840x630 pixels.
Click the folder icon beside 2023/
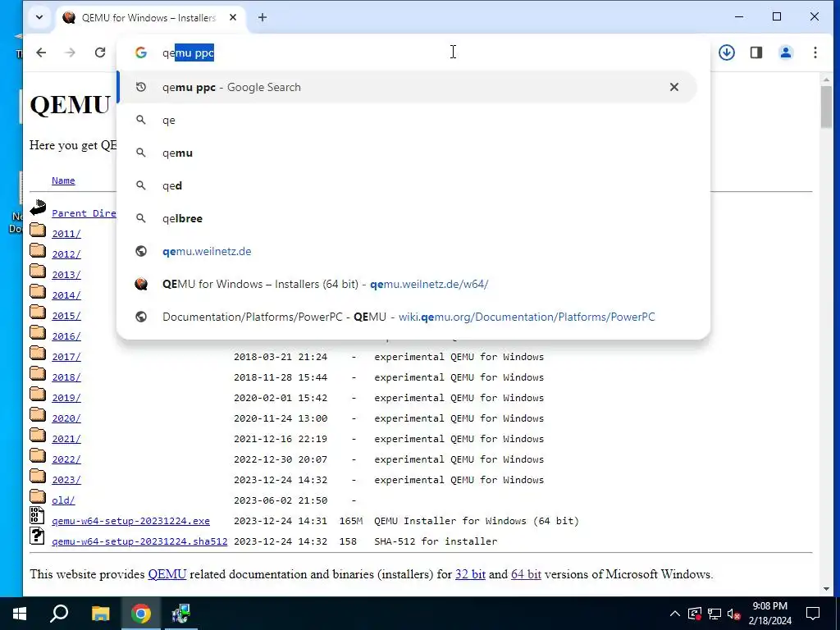click(x=38, y=475)
